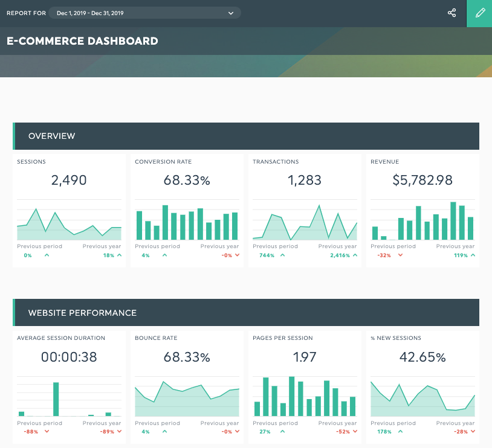
Task: Expand the report date range dropdown
Action: [144, 13]
